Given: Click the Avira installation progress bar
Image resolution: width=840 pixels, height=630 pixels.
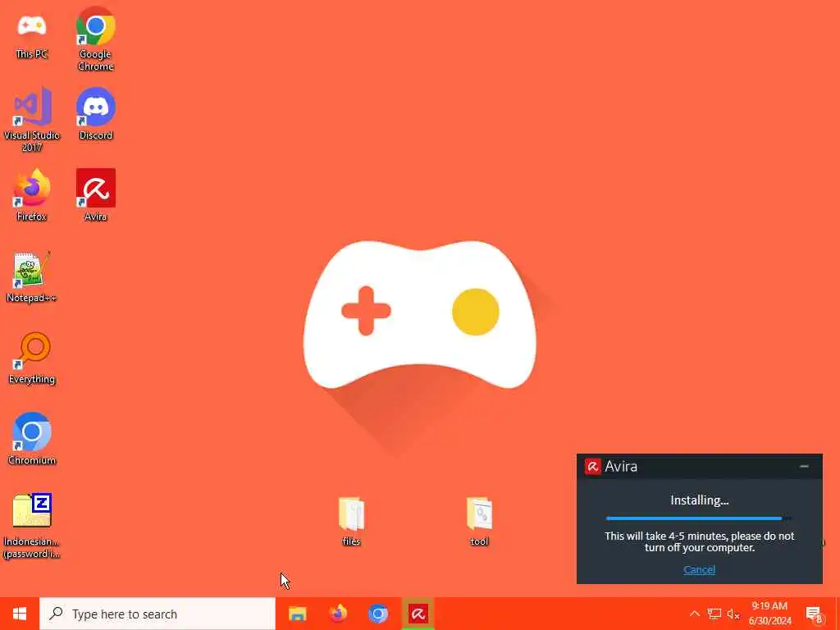Looking at the screenshot, I should click(699, 518).
